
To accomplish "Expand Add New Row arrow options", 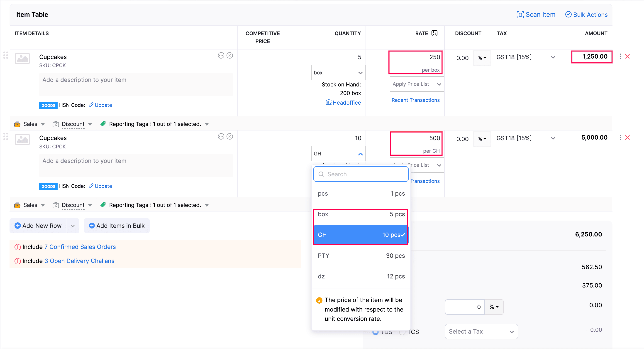I will click(73, 226).
